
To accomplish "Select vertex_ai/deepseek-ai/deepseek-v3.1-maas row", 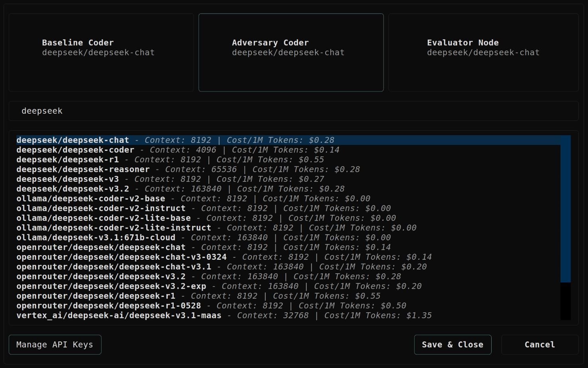I will [x=288, y=315].
